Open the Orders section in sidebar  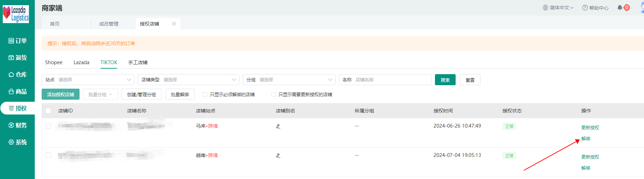coord(18,41)
